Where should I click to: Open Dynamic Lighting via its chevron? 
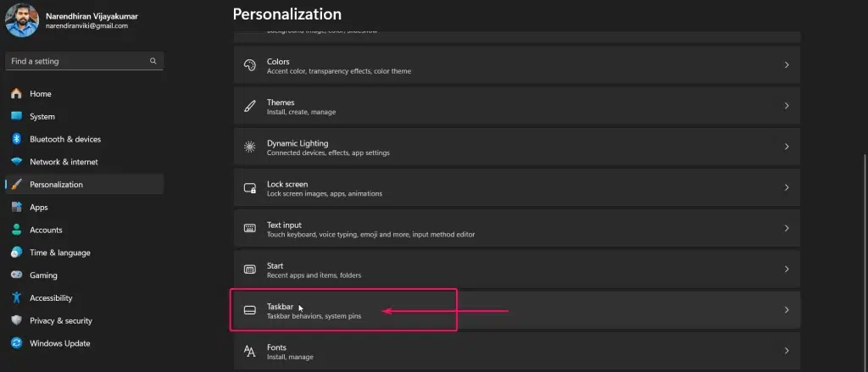click(787, 147)
